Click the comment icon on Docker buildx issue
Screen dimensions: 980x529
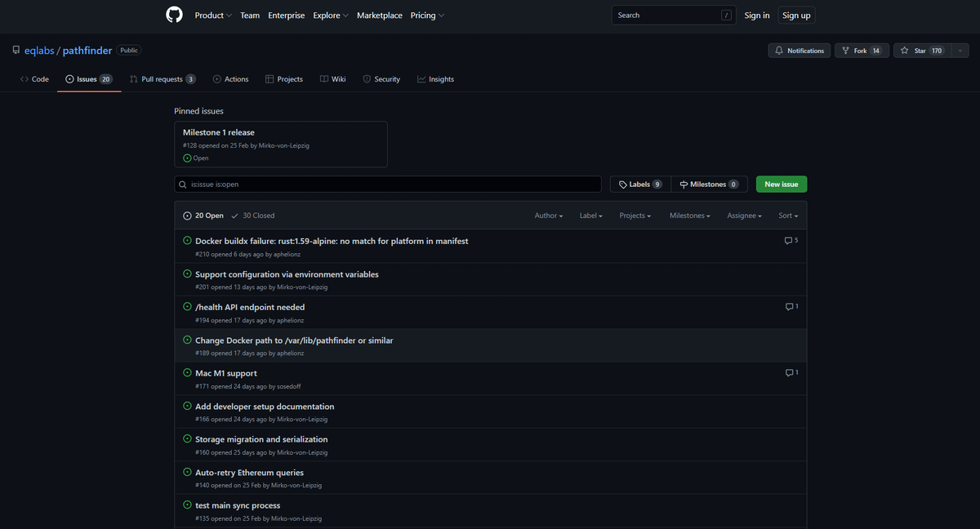[788, 241]
